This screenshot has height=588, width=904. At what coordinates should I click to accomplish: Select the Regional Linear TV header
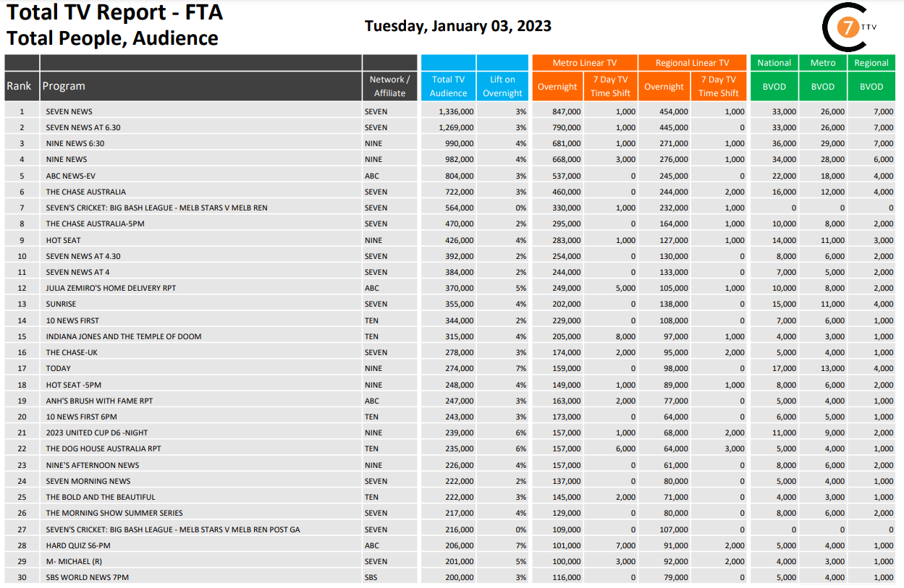692,63
